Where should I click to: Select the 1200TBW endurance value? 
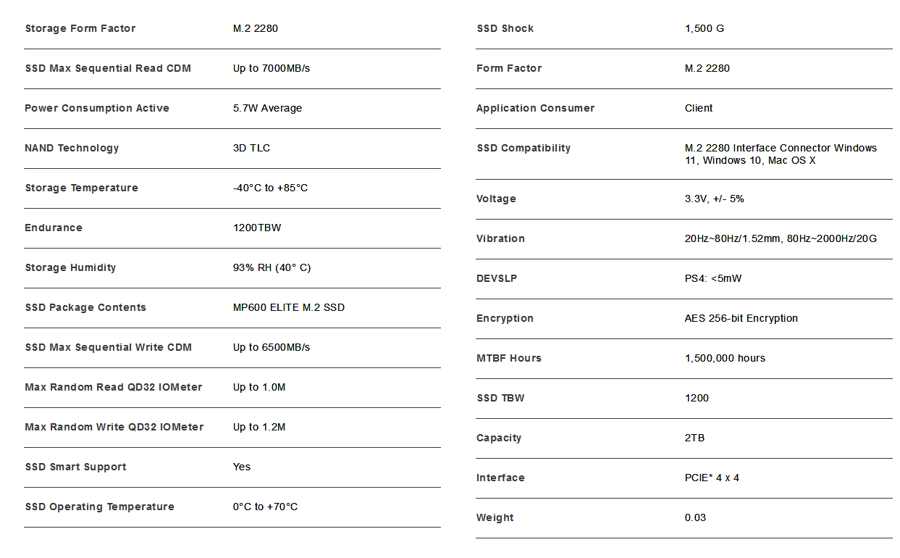click(257, 228)
